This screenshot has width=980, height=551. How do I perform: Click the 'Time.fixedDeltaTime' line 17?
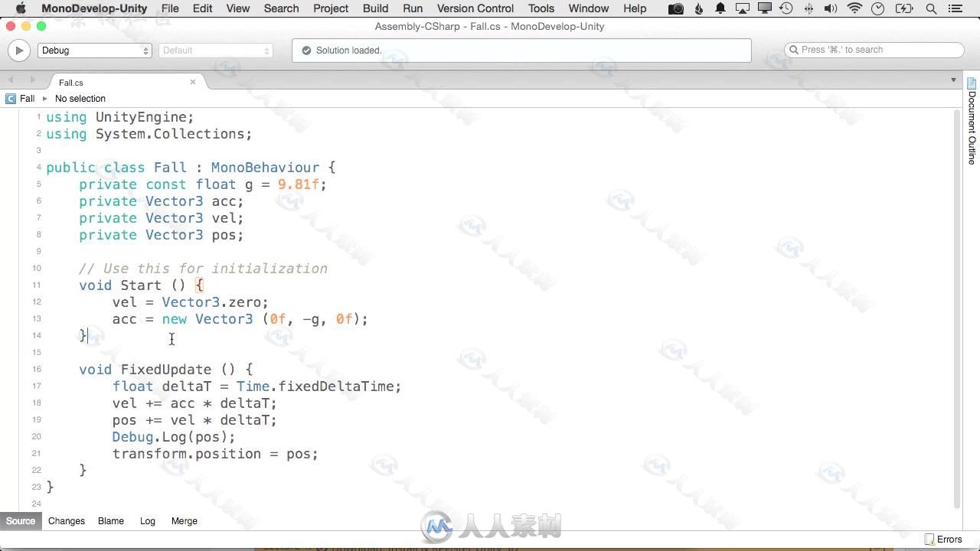pyautogui.click(x=256, y=386)
